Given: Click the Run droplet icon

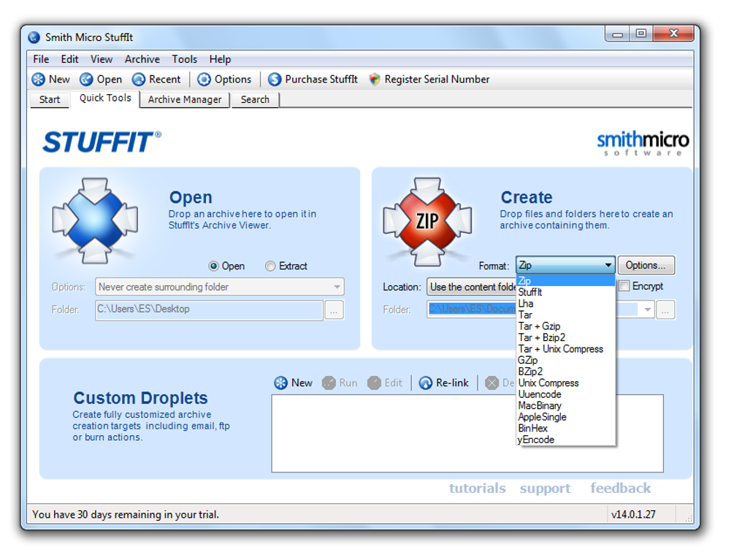Looking at the screenshot, I should point(329,383).
